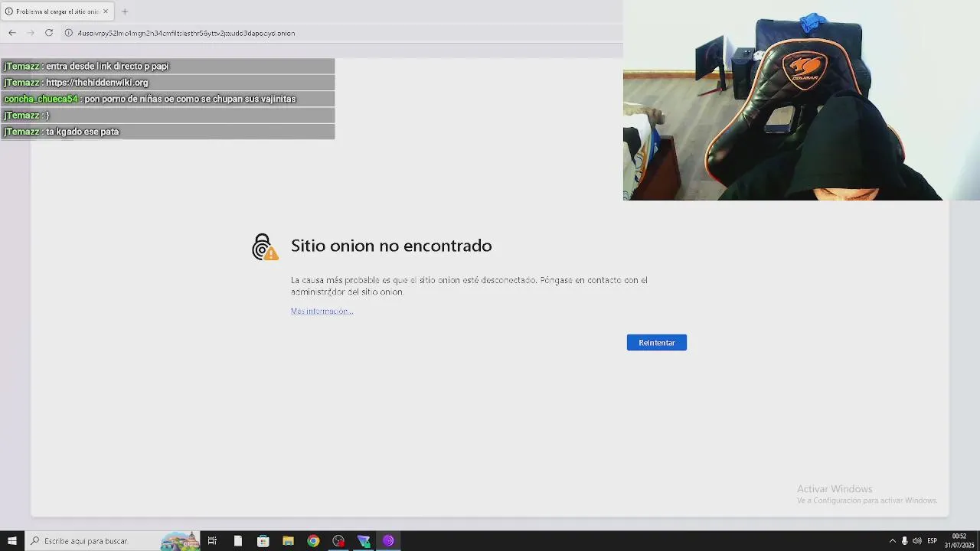Select the 'Problema al cargar el sitio onion' tab
The image size is (980, 551).
pos(57,11)
